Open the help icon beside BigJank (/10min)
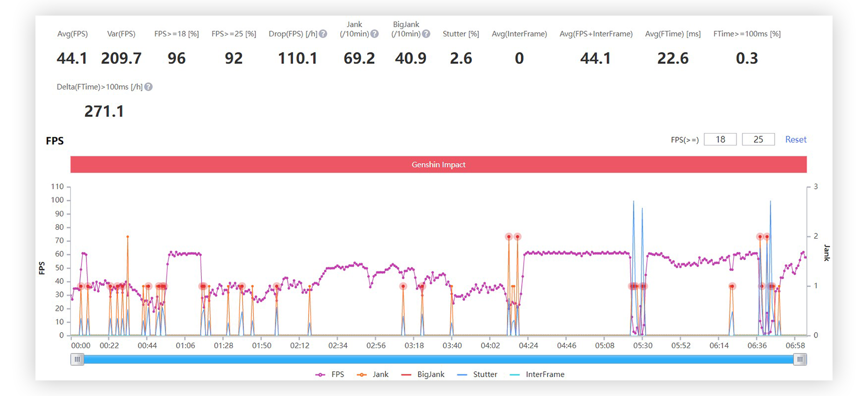 click(426, 34)
